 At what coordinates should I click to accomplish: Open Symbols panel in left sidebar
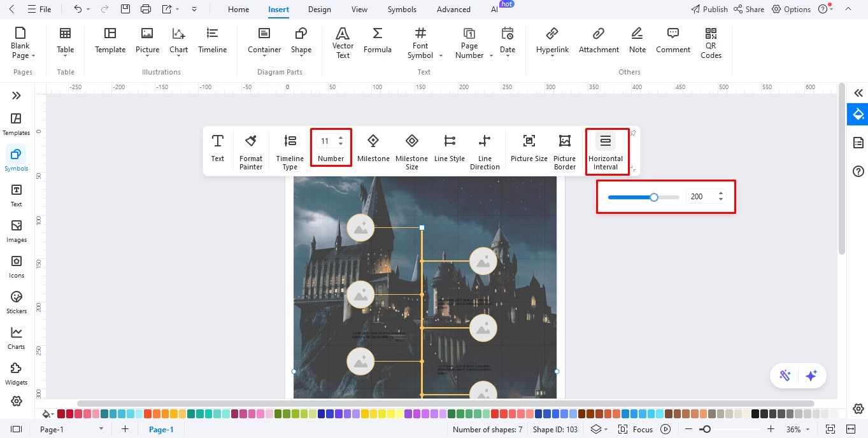pyautogui.click(x=17, y=159)
